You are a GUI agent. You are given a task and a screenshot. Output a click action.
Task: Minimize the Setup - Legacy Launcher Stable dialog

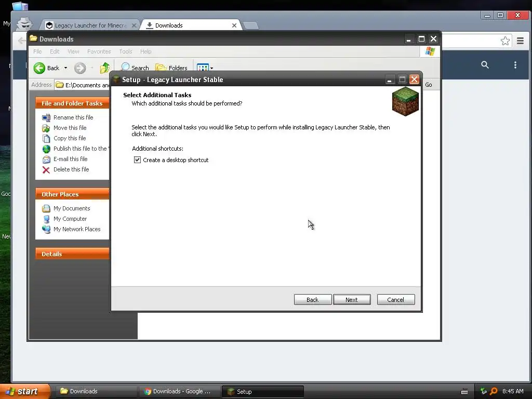point(390,79)
